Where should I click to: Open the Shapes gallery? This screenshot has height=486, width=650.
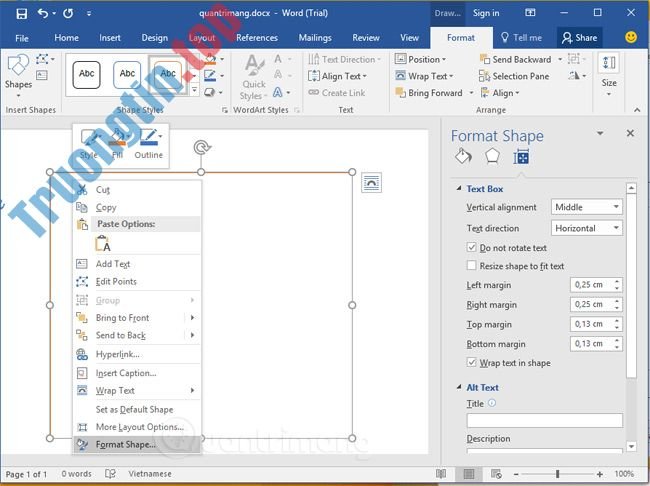18,77
